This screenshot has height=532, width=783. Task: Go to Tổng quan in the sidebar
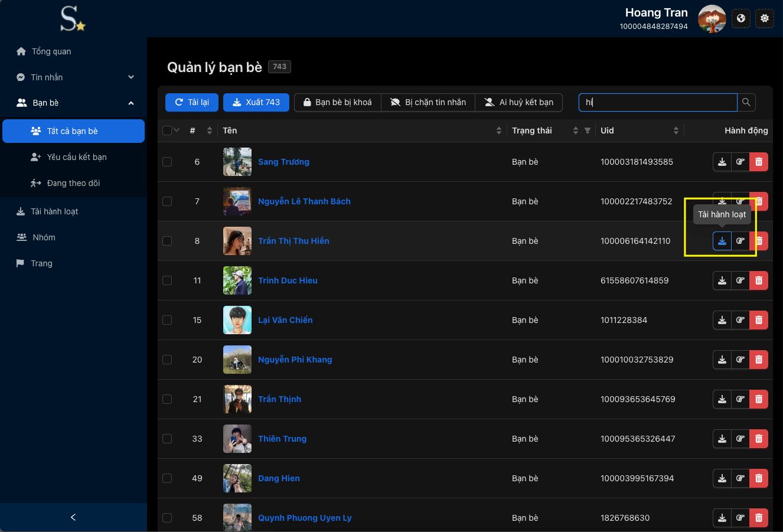pos(73,51)
